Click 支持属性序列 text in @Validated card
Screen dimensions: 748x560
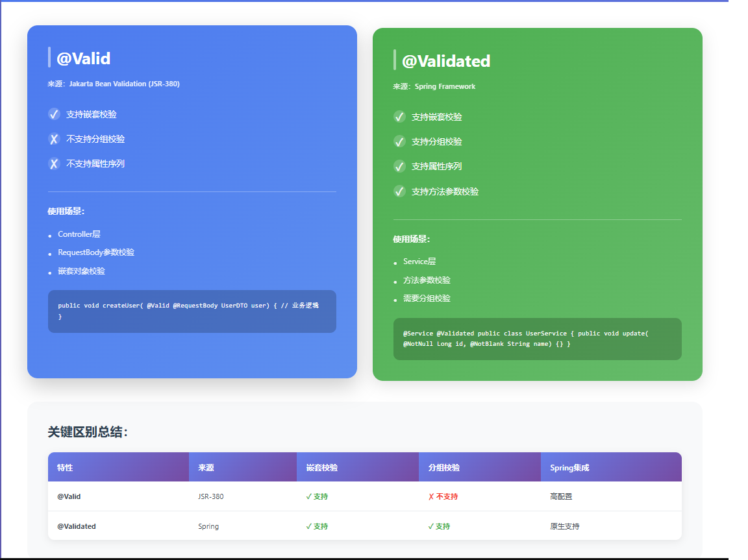point(436,166)
